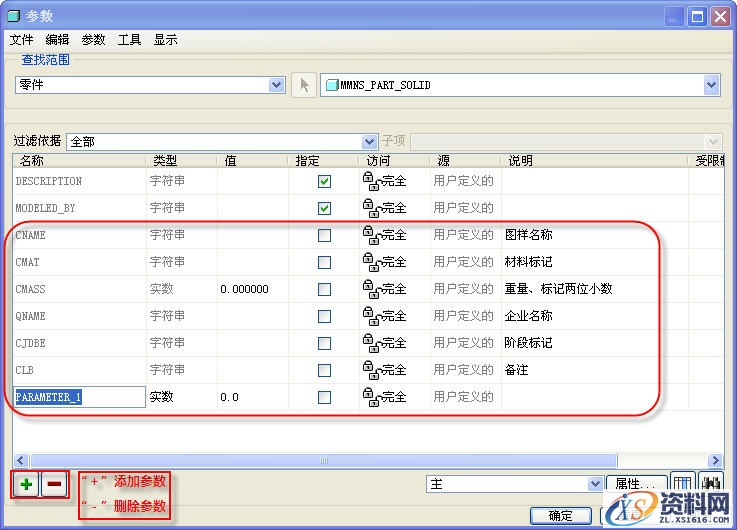Click the lock access icon in CNAME row
The height and width of the screenshot is (530, 737).
pos(370,235)
